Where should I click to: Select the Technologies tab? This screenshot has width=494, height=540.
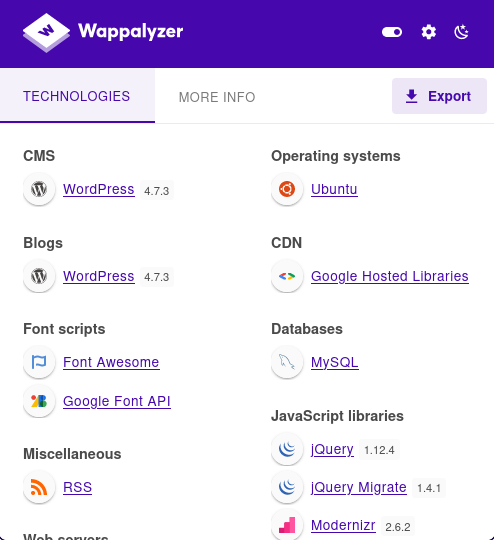[77, 96]
